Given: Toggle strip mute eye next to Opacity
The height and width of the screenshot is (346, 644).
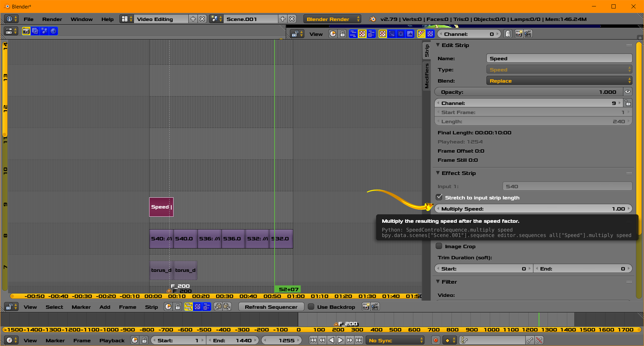Looking at the screenshot, I should 628,92.
